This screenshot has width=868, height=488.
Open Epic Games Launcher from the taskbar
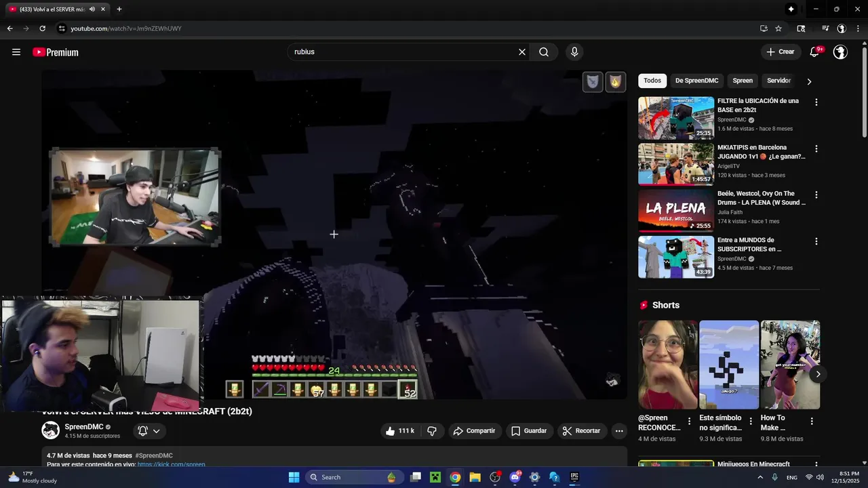[x=574, y=477]
